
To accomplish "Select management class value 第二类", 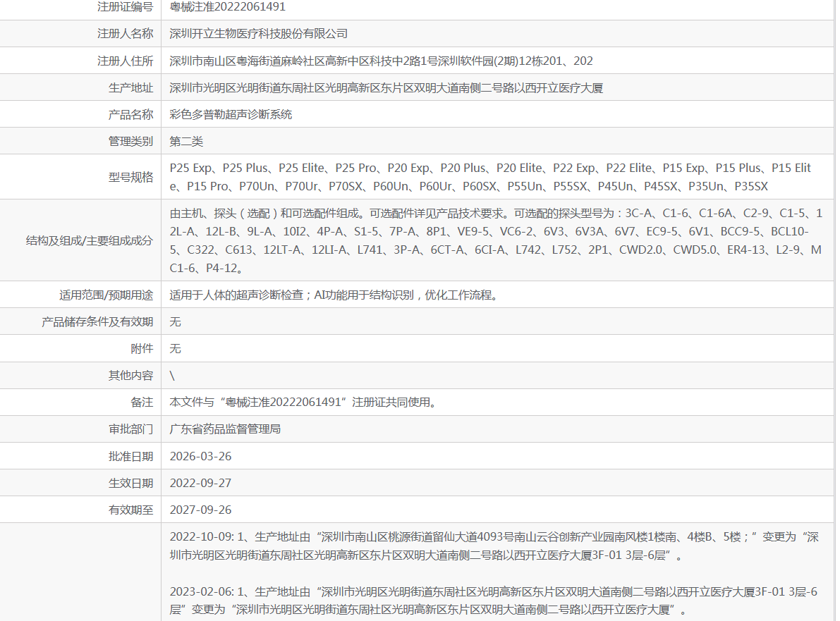I will pyautogui.click(x=186, y=142).
